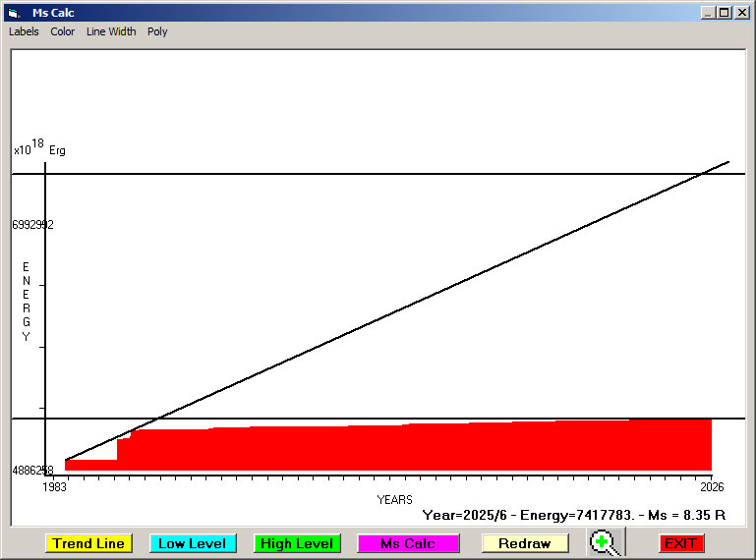Image resolution: width=756 pixels, height=560 pixels.
Task: Open the Line Width menu
Action: [x=111, y=31]
